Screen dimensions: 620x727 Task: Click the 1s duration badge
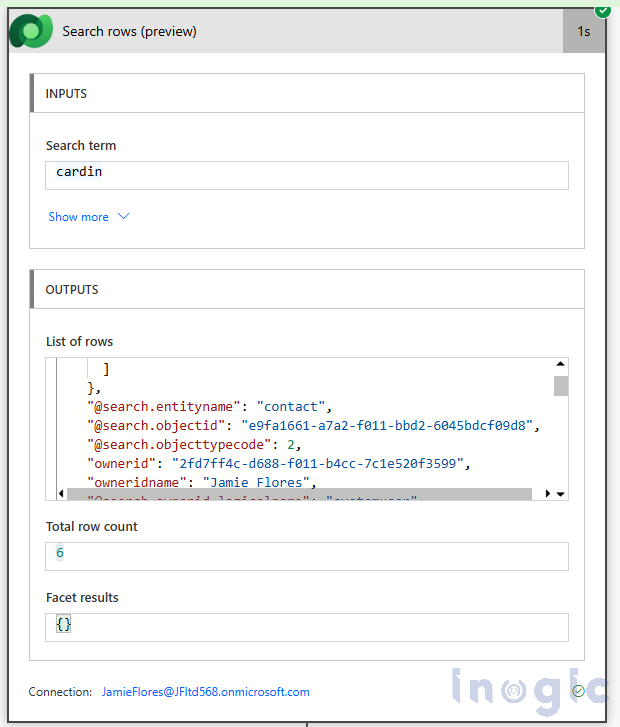(x=583, y=31)
